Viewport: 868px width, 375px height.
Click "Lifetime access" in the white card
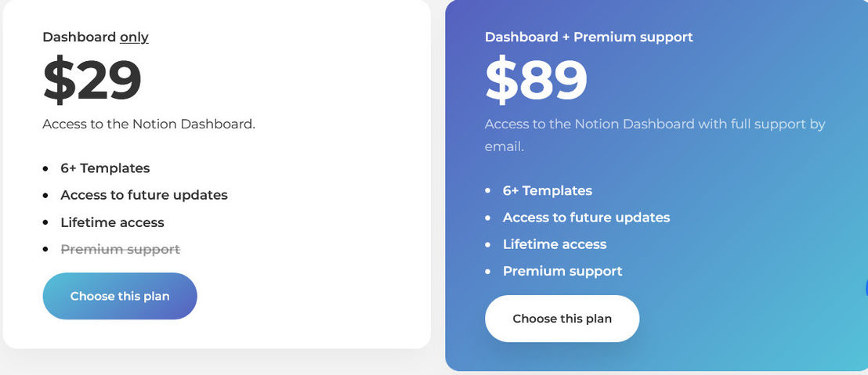tap(112, 222)
